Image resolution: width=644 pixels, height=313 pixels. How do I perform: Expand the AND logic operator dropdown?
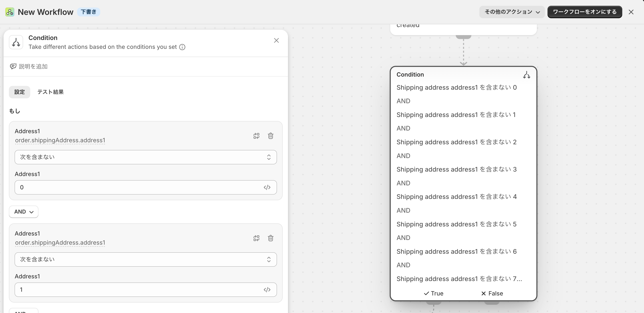24,212
